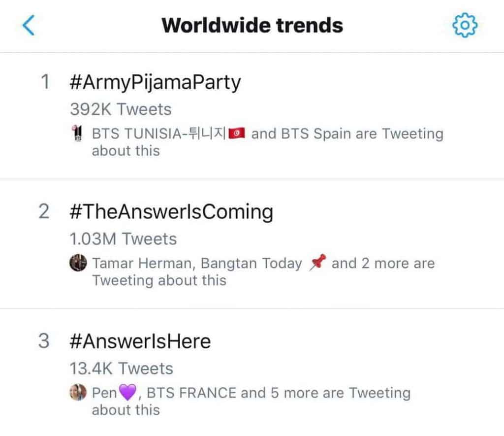This screenshot has height=436, width=504.
Task: Tap the Pen user profile avatar
Action: pos(78,393)
